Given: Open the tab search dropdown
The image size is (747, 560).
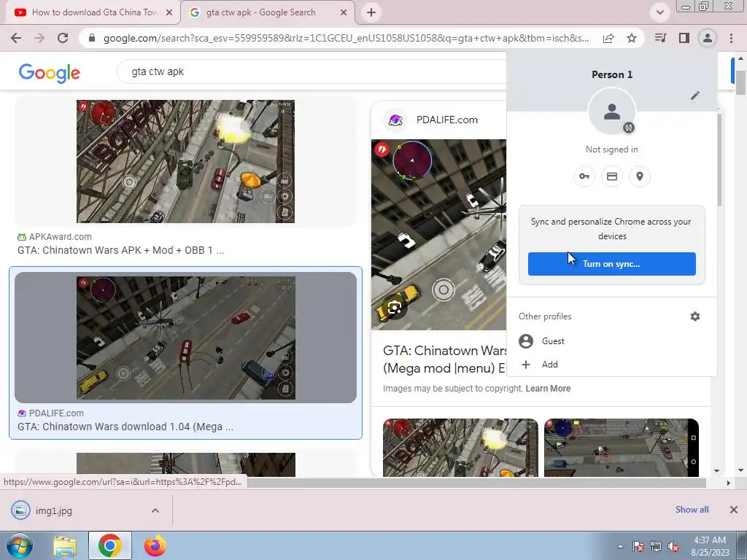Looking at the screenshot, I should point(659,12).
